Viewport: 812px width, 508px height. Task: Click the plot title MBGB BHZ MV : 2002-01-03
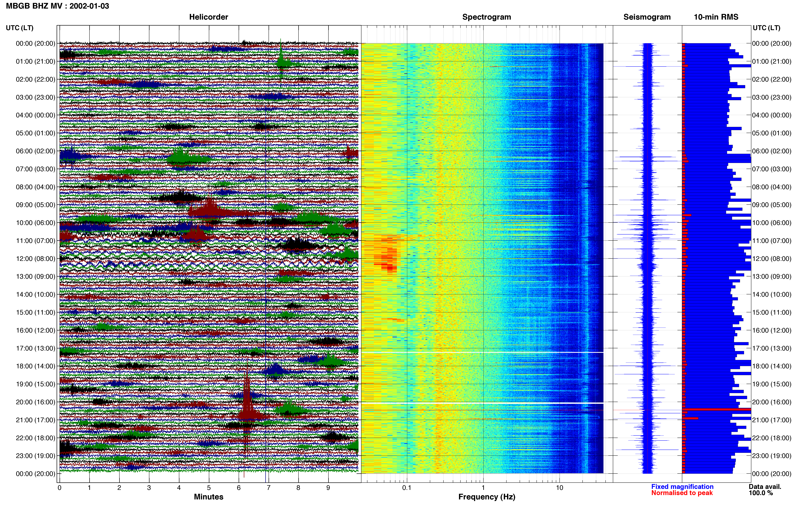point(57,6)
